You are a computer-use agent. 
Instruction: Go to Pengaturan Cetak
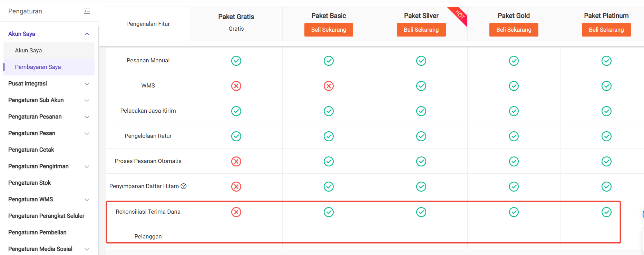[x=31, y=150]
